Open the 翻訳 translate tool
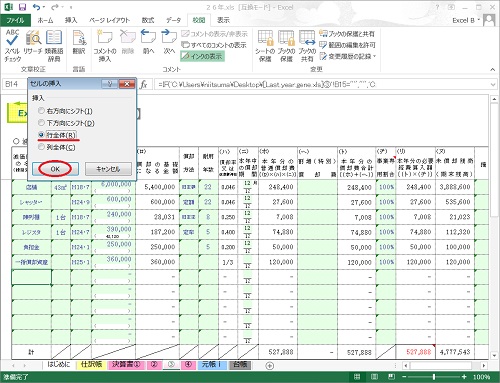Image resolution: width=500 pixels, height=383 pixels. 79,42
